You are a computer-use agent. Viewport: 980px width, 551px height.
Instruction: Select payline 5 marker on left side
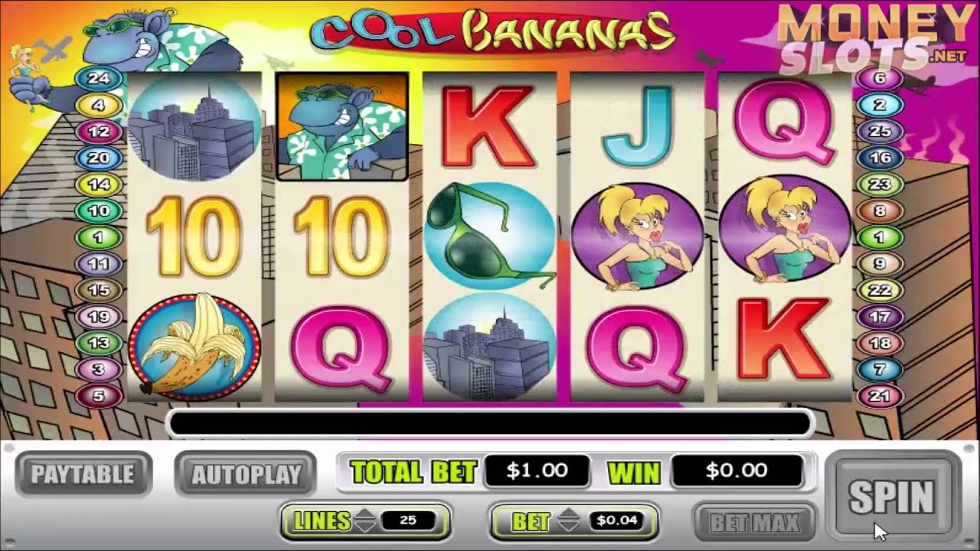[100, 396]
